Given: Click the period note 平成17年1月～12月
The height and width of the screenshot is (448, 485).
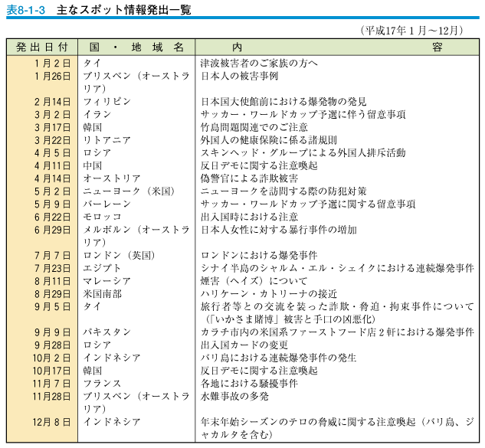Looking at the screenshot, I should click(x=411, y=31).
